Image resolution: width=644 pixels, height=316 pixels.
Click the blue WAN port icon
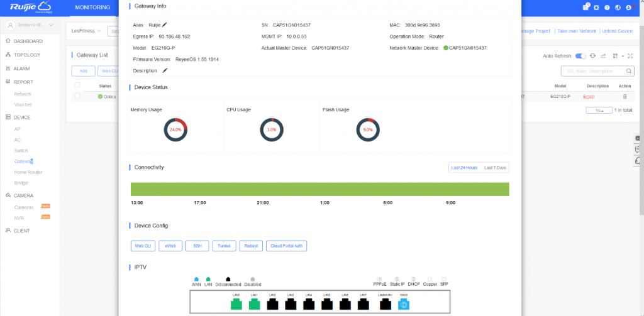[x=404, y=305]
